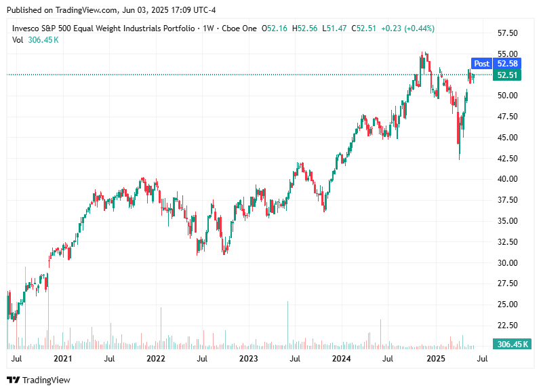This screenshot has width=541, height=392.
Task: Click the 30.00 price axis label
Action: (507, 262)
